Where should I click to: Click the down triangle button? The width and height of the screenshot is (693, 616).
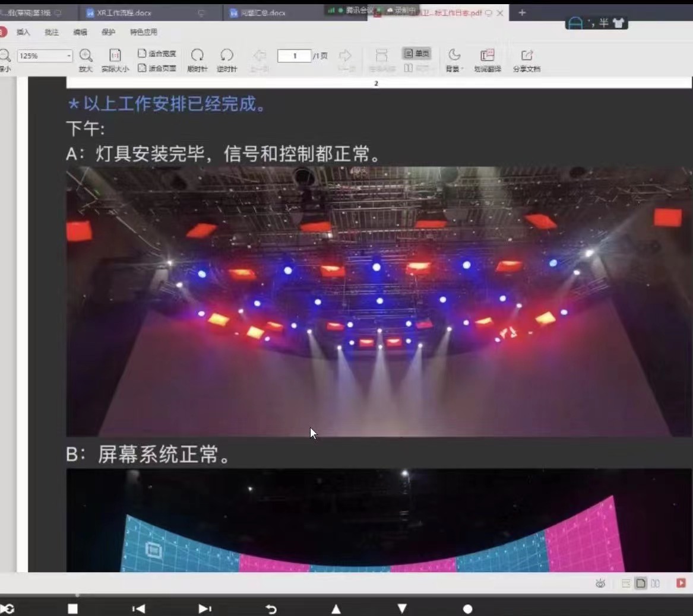402,609
